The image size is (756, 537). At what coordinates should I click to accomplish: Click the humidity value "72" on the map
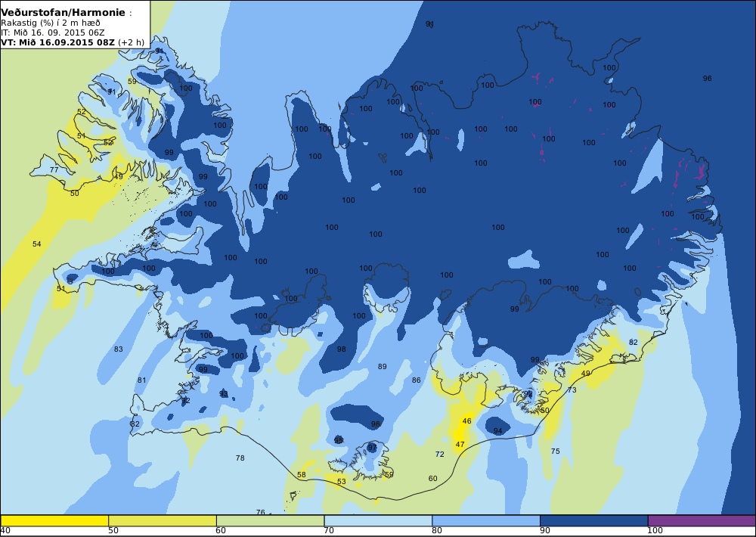(x=440, y=454)
